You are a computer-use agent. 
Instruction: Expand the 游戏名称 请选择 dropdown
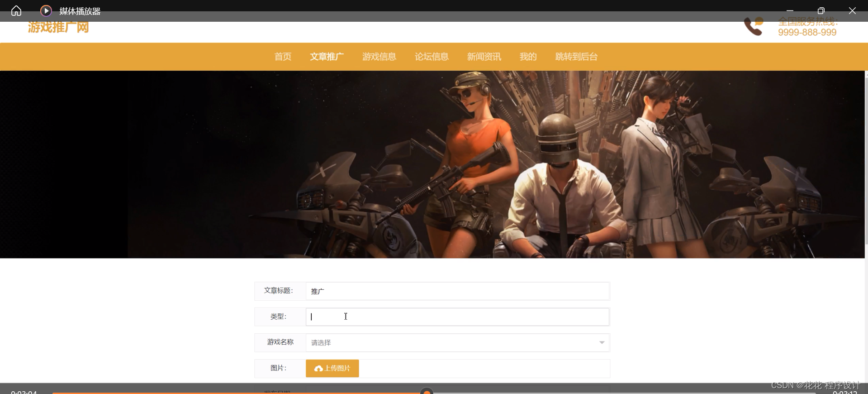tap(457, 343)
